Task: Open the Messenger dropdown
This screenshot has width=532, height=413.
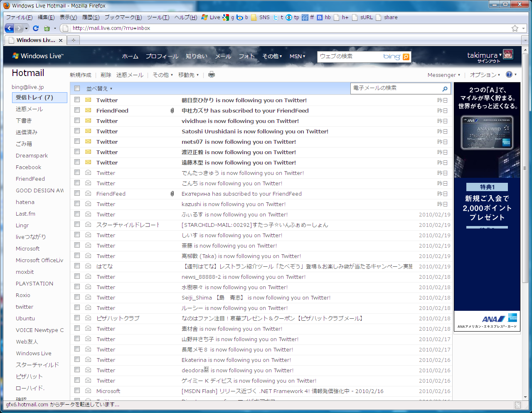Action: point(444,75)
